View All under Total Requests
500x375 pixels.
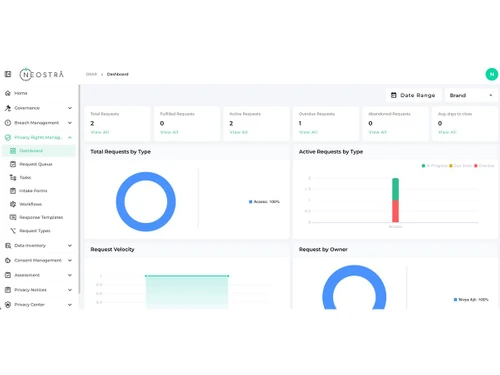pos(100,132)
